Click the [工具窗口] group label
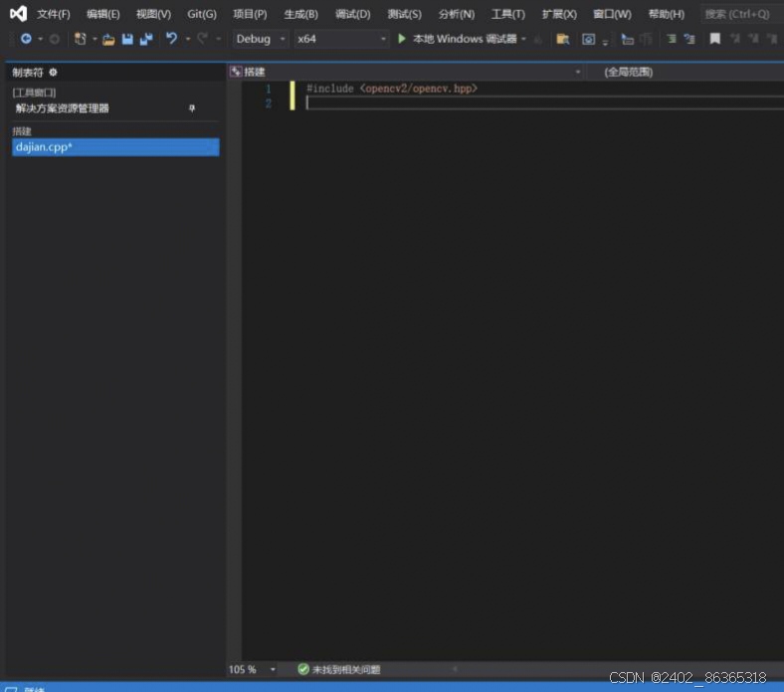The image size is (784, 692). coord(34,92)
